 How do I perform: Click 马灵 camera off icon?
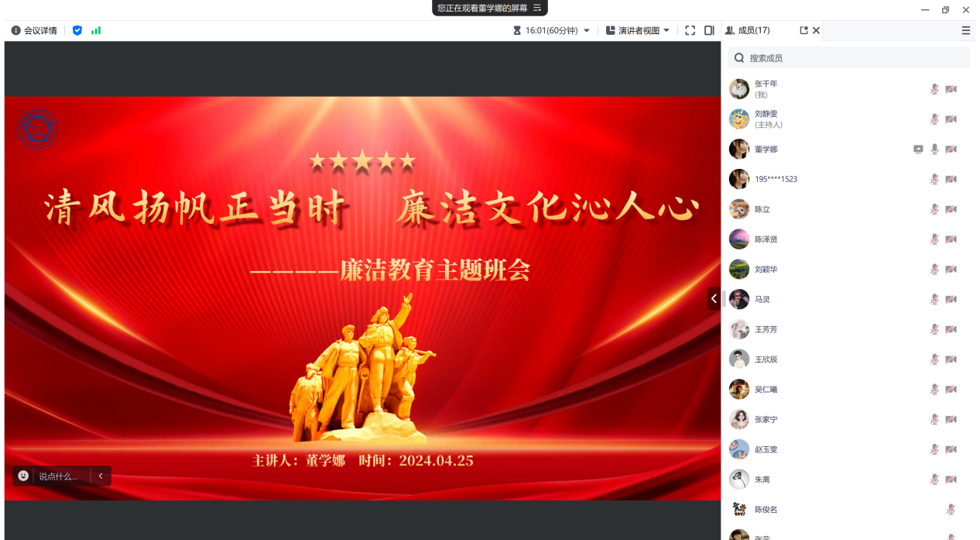(x=951, y=299)
